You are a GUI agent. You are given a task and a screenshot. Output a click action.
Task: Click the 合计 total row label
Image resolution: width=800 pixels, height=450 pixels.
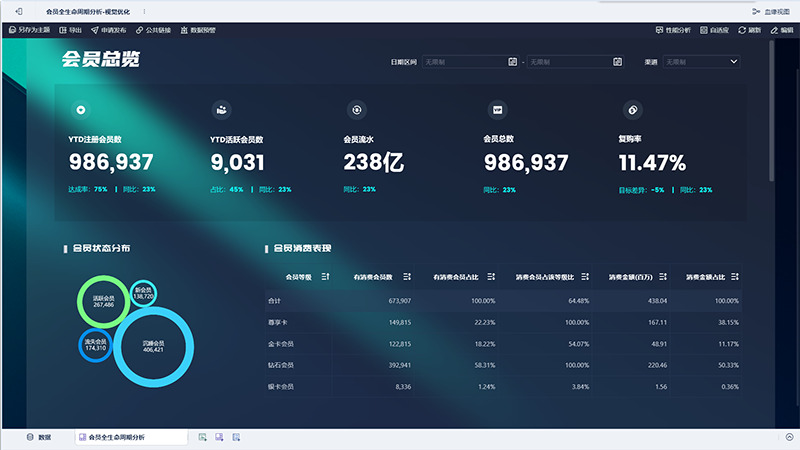coord(274,301)
